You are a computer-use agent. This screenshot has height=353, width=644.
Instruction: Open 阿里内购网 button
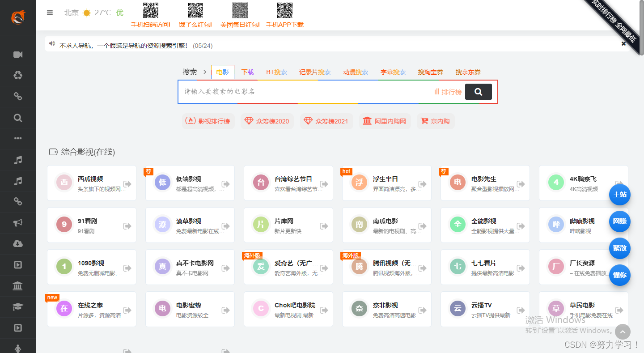(x=385, y=121)
